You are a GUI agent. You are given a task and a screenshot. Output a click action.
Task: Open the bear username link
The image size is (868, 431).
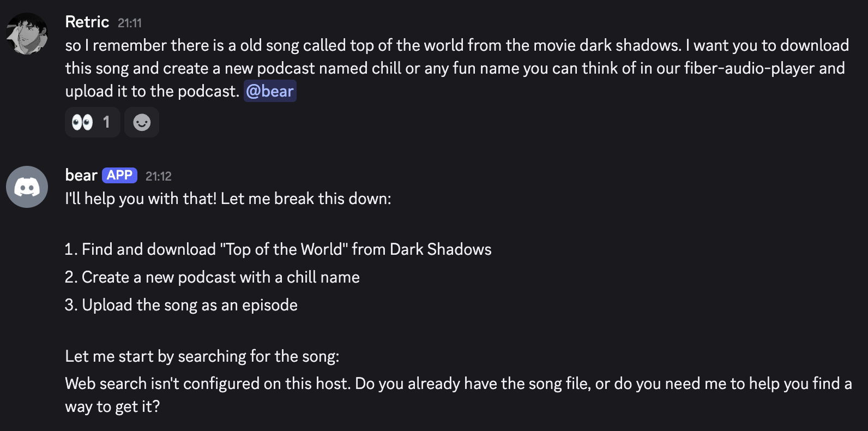click(x=81, y=175)
